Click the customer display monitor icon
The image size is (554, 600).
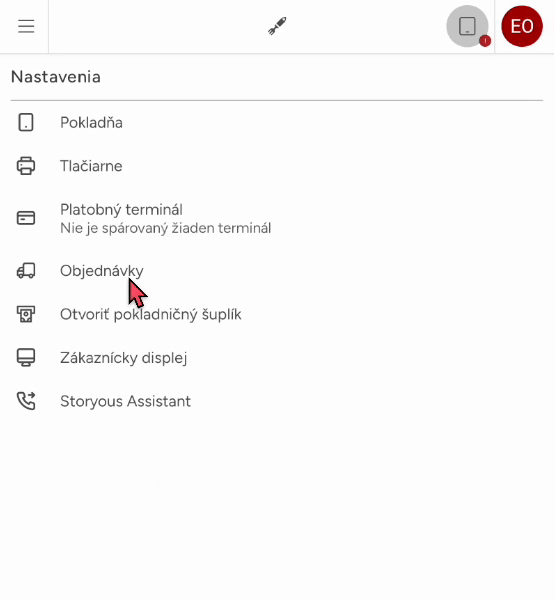pos(26,357)
